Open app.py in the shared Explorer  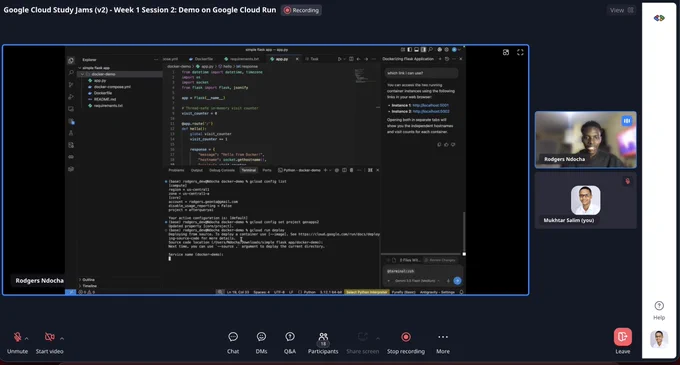(x=100, y=81)
